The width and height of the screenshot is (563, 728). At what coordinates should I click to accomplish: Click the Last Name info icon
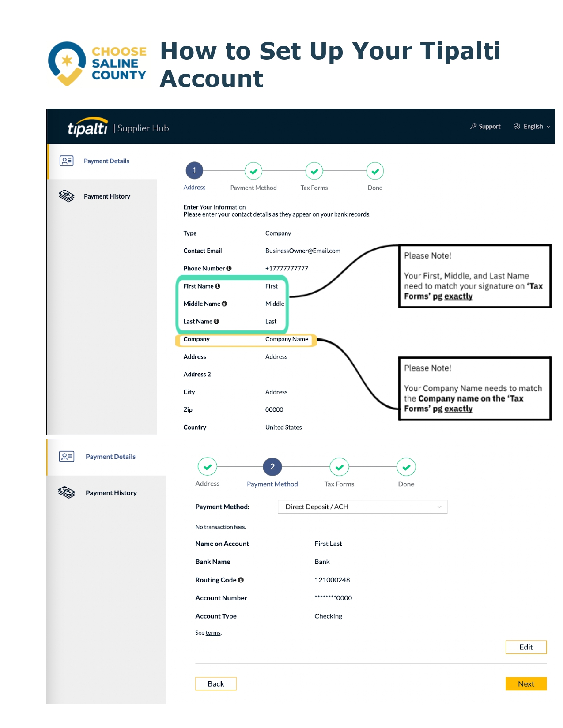[216, 321]
